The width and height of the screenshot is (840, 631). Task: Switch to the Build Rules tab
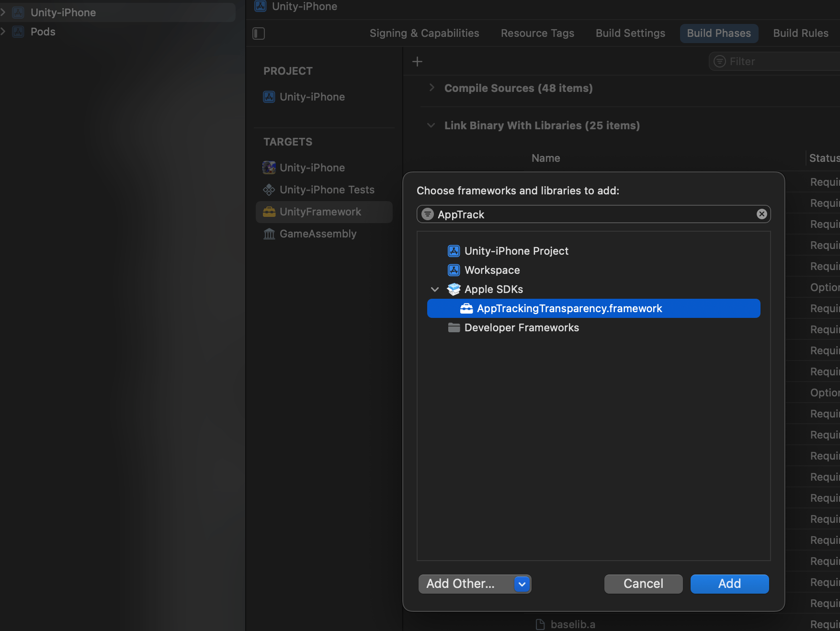pos(801,33)
